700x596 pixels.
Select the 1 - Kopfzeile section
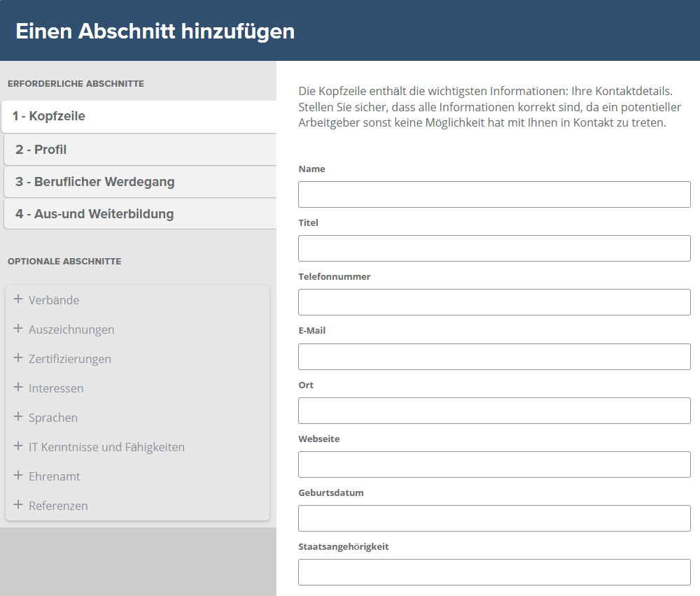tap(139, 116)
